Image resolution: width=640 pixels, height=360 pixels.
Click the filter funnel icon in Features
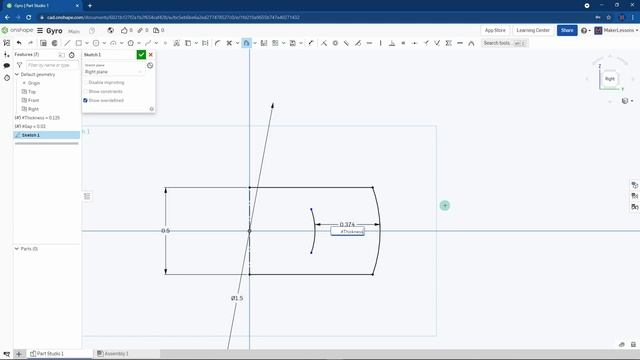[x=19, y=65]
